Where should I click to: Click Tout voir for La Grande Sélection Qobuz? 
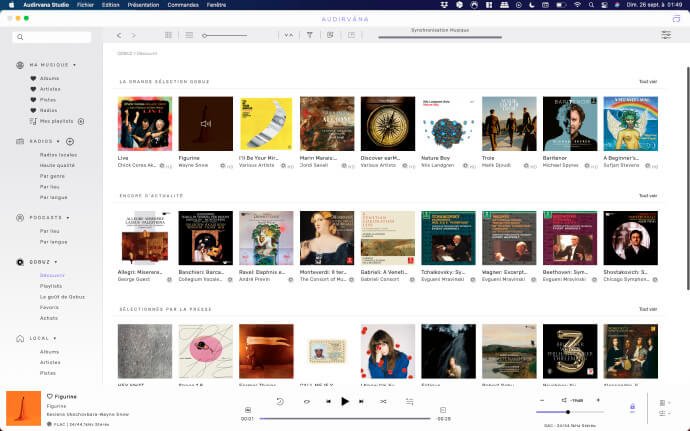pyautogui.click(x=648, y=82)
